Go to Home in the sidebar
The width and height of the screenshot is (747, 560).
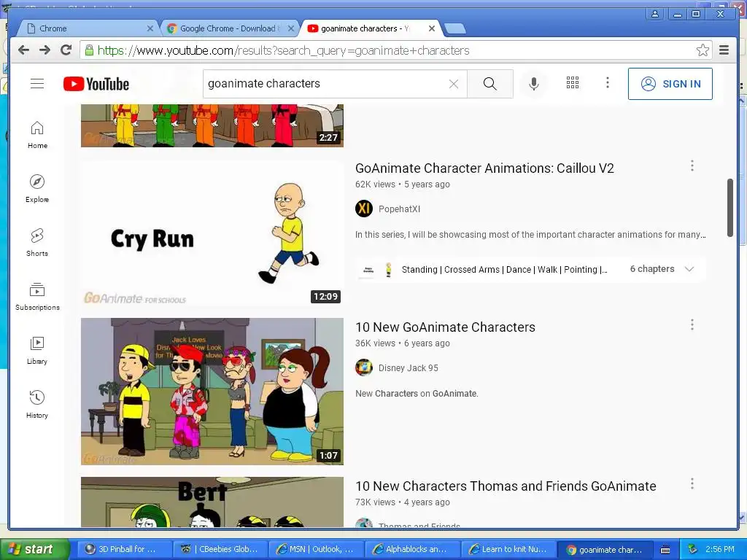tap(37, 135)
